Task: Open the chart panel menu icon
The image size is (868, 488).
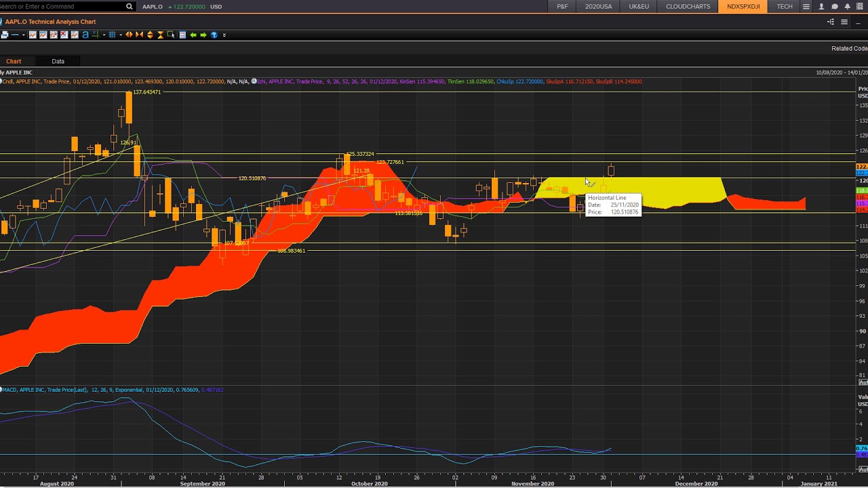Action: [844, 22]
